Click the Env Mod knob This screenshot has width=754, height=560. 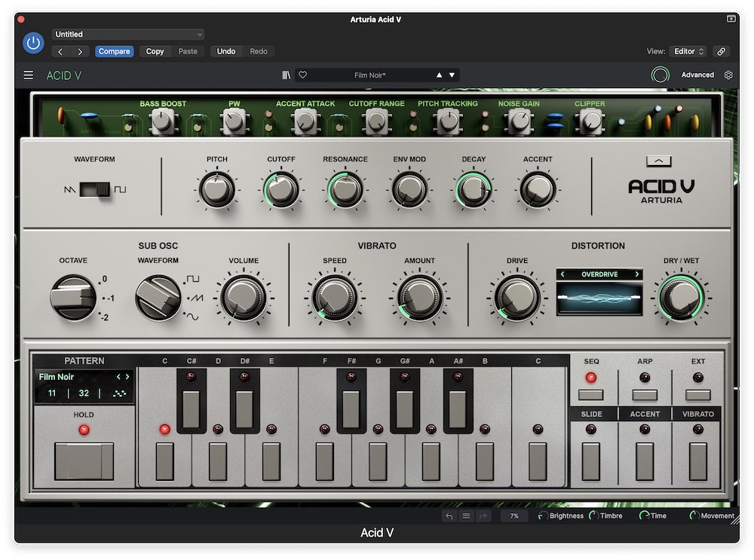409,190
